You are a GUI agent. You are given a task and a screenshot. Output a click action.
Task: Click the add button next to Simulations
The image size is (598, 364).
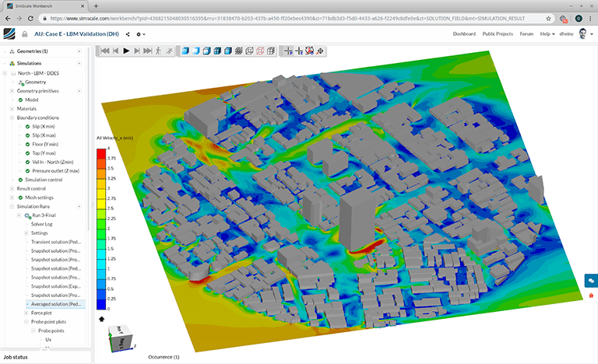[x=81, y=63]
